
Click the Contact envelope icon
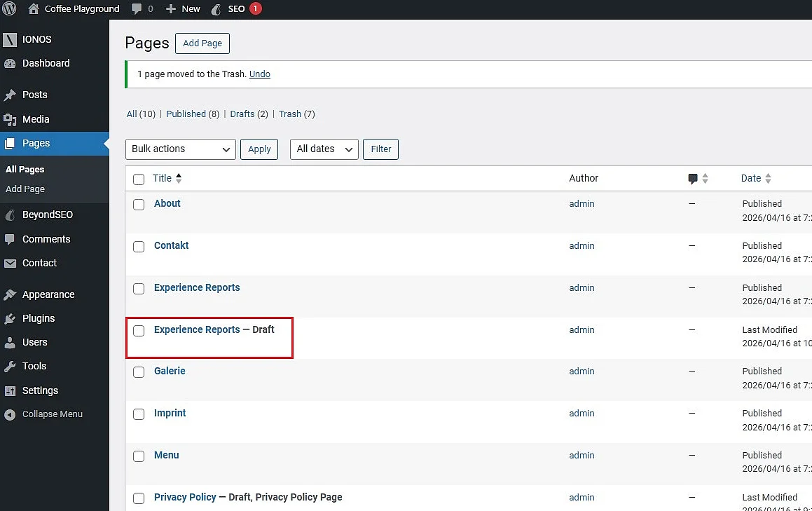[x=10, y=264]
